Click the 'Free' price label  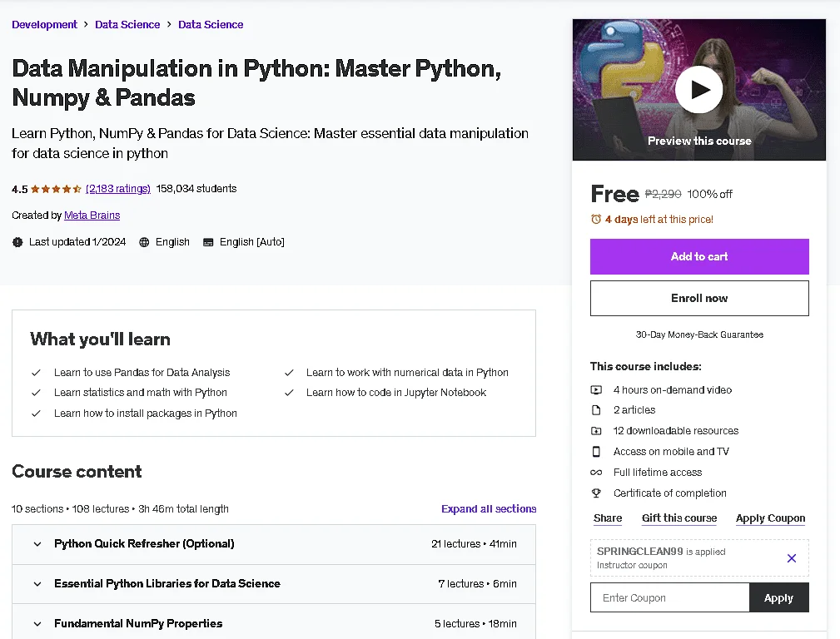615,194
